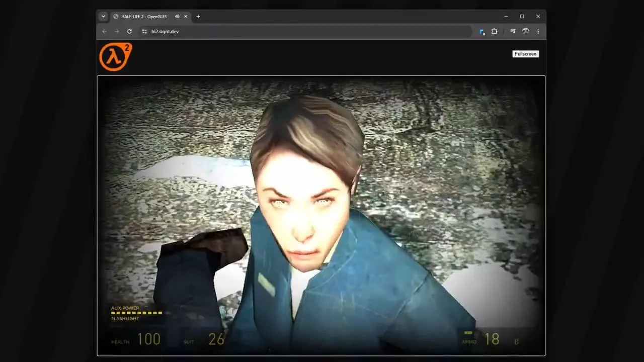Viewport: 644px width, 362px height.
Task: Open the browser profile avatar
Action: tap(525, 31)
